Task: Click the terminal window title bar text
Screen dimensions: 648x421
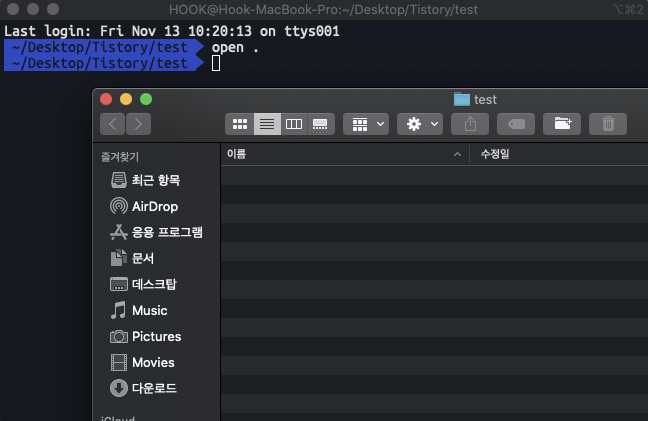Action: tap(323, 10)
